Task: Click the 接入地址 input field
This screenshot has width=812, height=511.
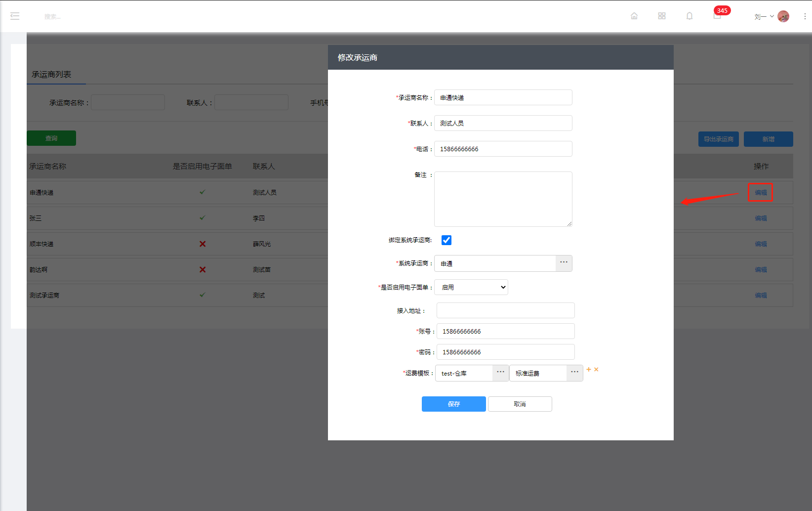Action: 505,310
